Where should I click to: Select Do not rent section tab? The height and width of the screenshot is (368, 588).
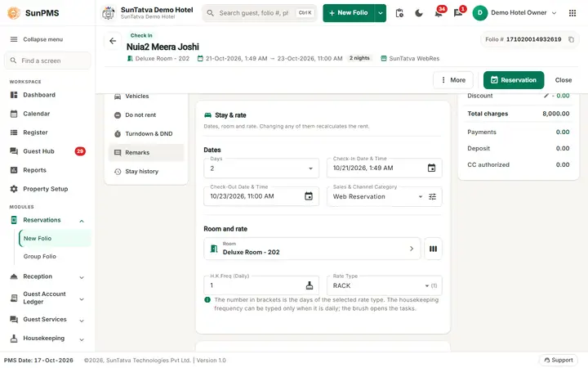(x=146, y=115)
